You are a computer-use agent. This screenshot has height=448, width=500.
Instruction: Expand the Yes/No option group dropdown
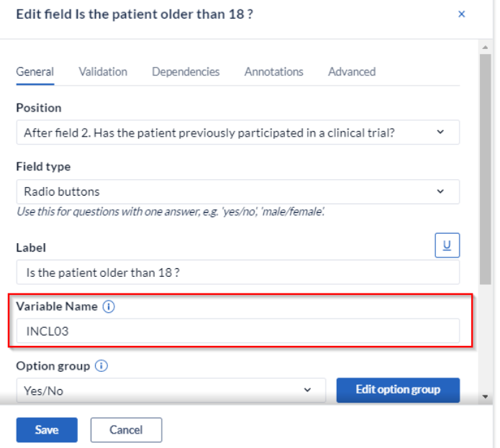pos(171,390)
